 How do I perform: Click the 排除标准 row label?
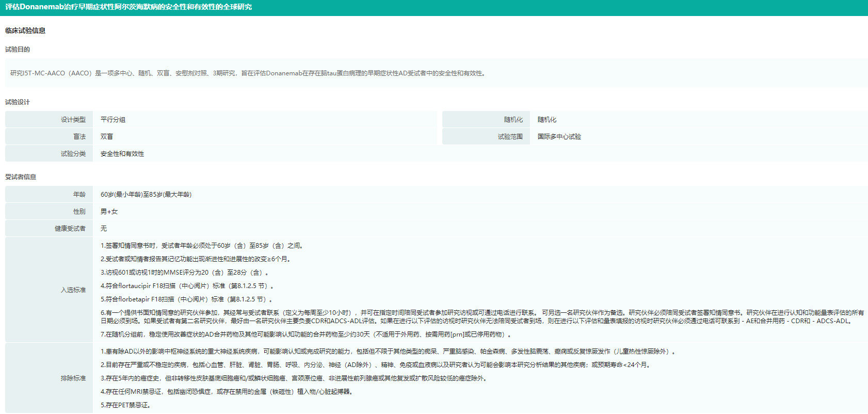click(x=73, y=378)
